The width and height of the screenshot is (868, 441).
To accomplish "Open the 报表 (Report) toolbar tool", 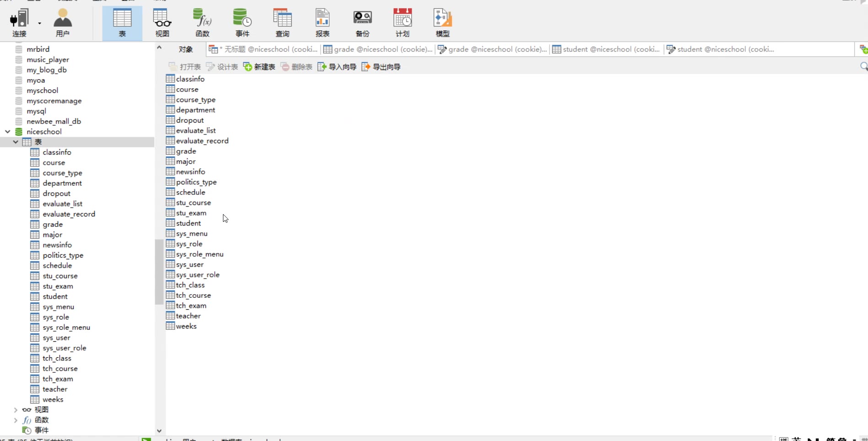I will [x=322, y=23].
